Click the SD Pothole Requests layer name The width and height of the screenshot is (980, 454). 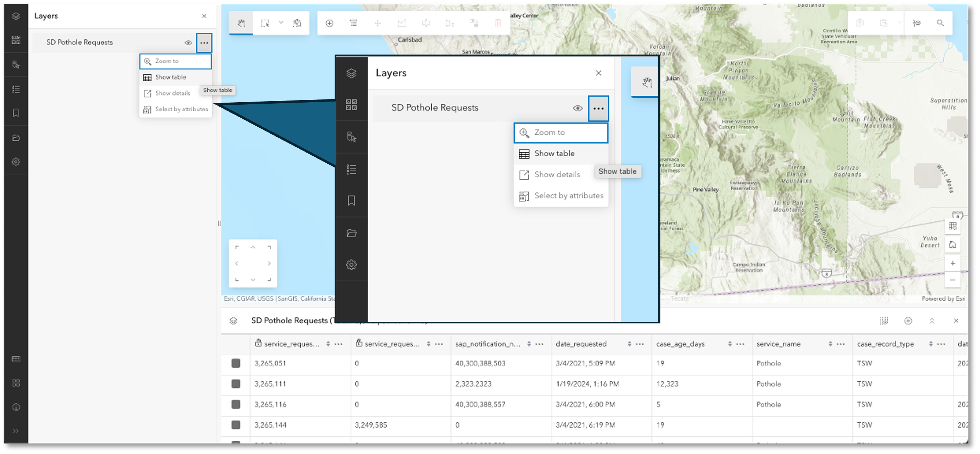[80, 43]
